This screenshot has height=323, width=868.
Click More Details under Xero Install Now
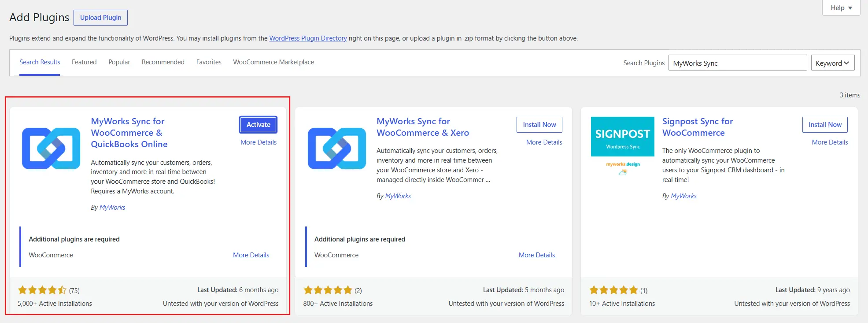544,142
